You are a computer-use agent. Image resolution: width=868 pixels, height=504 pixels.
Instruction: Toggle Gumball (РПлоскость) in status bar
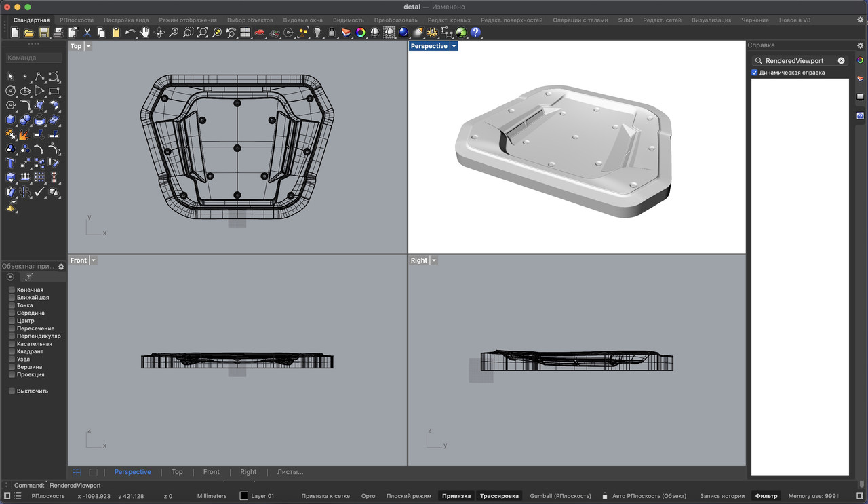561,496
